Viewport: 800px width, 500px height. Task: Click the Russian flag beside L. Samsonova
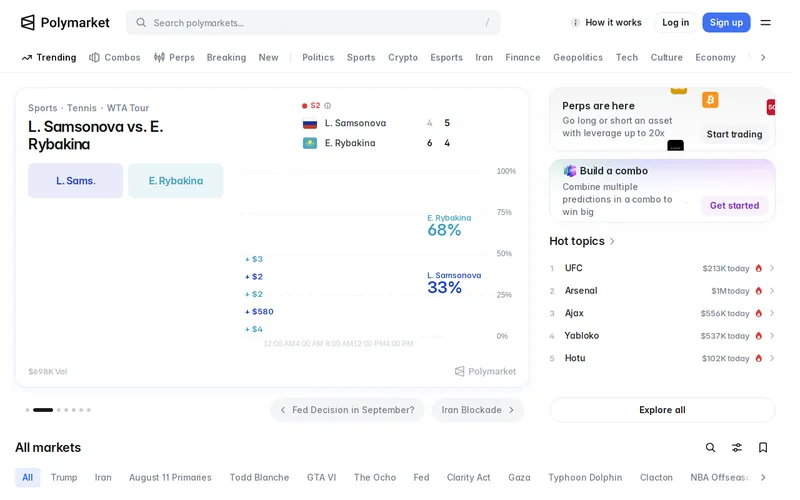[310, 123]
